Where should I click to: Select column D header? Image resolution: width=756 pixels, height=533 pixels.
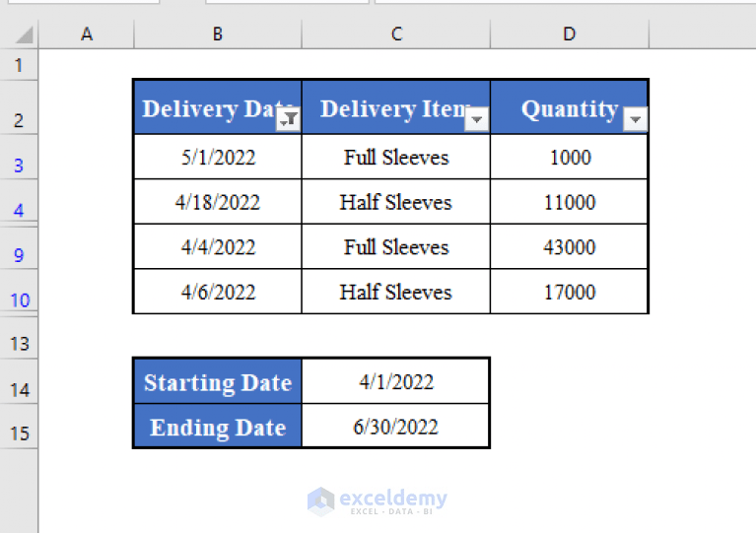point(570,34)
